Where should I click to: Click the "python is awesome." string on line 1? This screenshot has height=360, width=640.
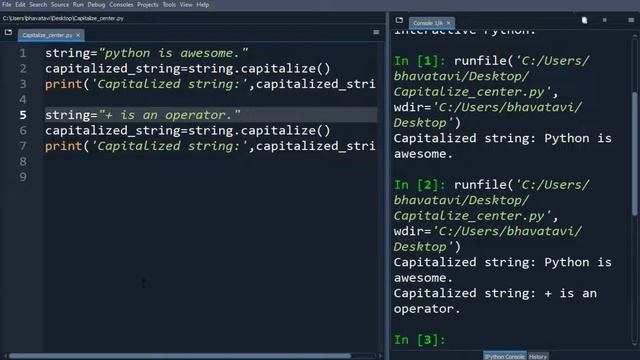(x=173, y=53)
